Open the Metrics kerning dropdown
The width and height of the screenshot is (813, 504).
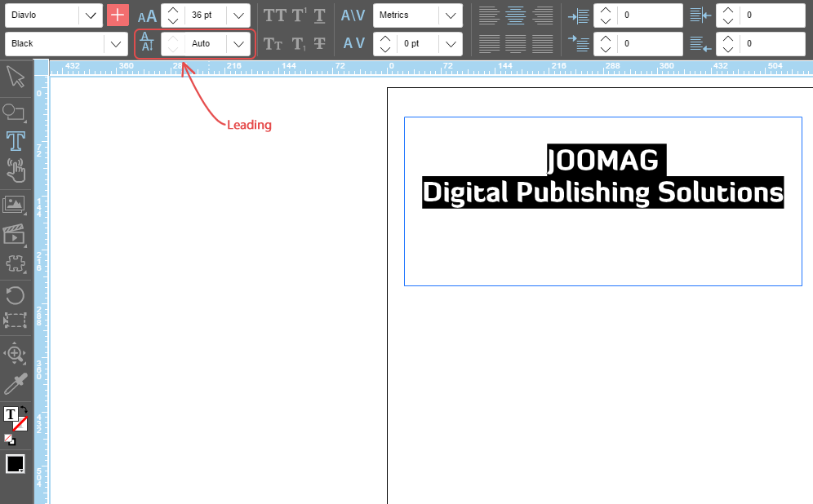coord(450,15)
